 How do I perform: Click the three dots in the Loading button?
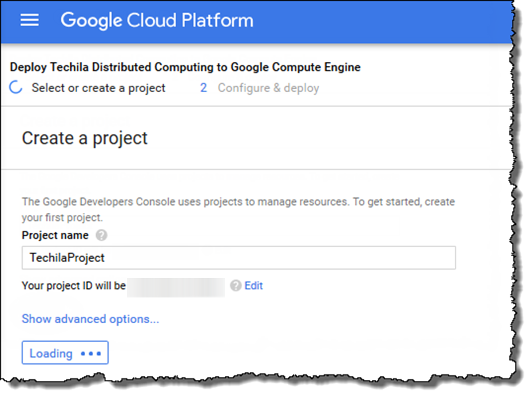tap(91, 354)
